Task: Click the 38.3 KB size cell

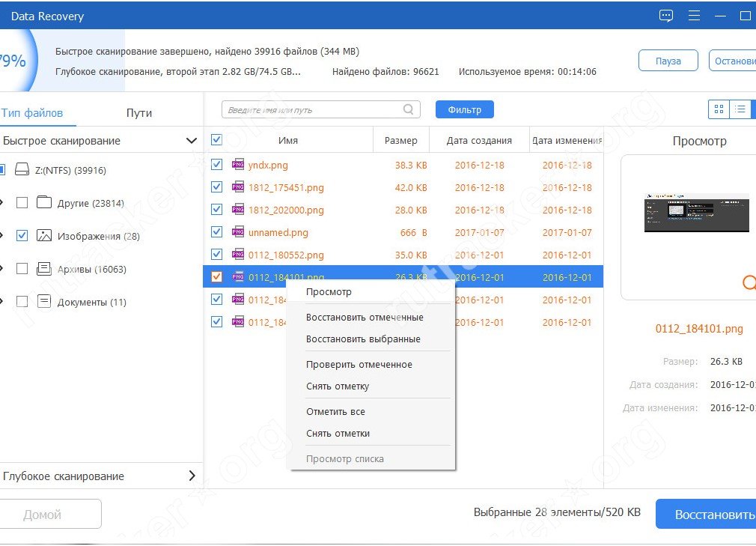Action: [411, 165]
